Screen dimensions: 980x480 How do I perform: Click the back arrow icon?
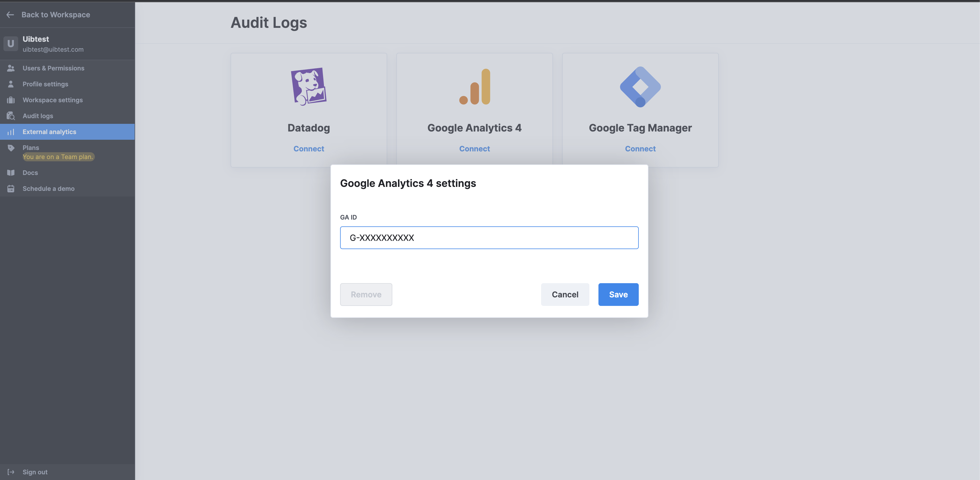(x=10, y=15)
